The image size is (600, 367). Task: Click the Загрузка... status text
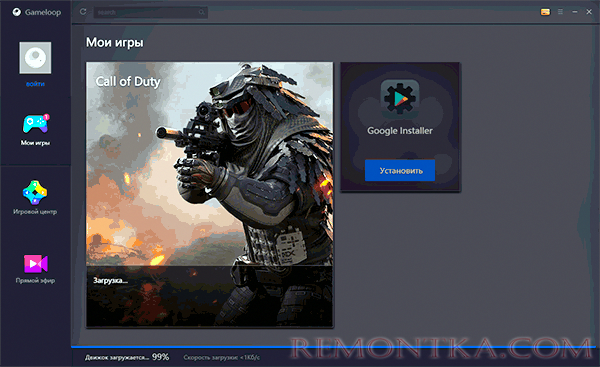111,281
